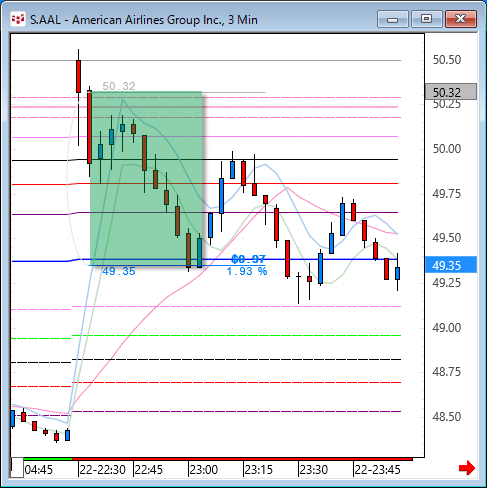Click the 22:45 time axis label
This screenshot has width=487, height=488.
(x=148, y=470)
